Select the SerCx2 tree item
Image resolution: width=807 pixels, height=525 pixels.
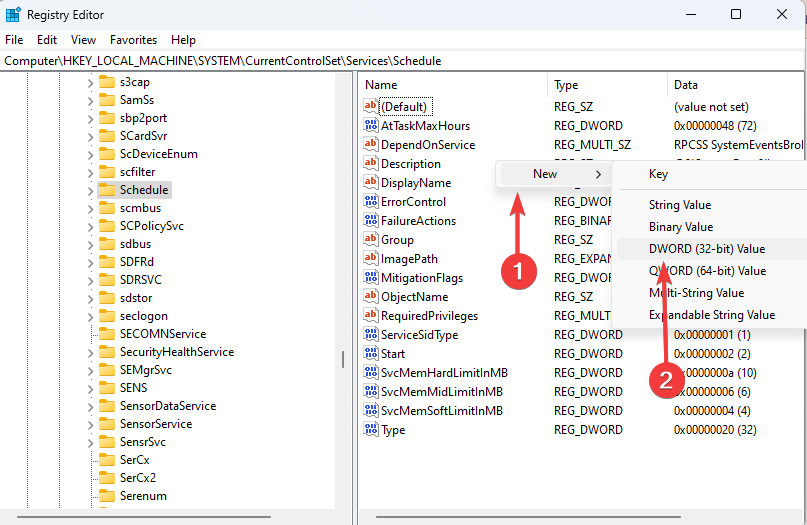coord(137,478)
